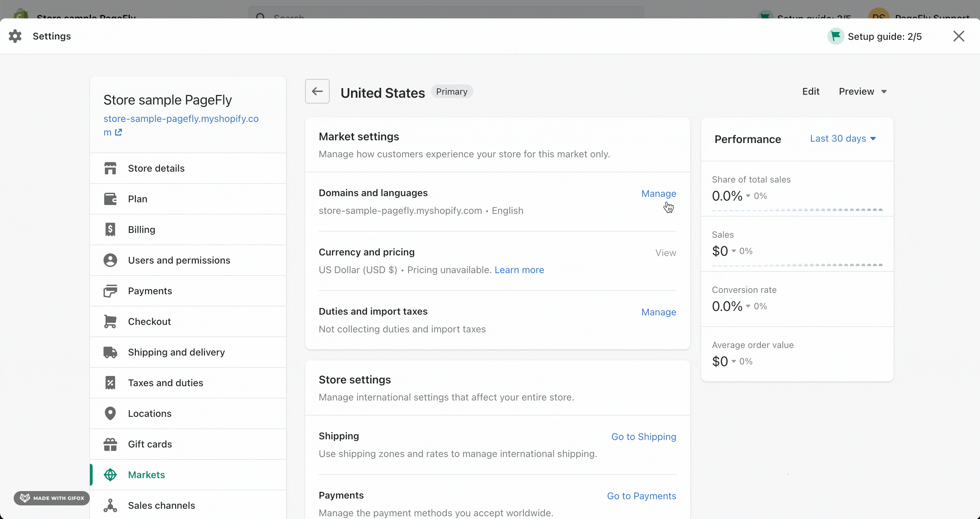Click the Edit button for United States
The image size is (980, 519).
pos(811,91)
